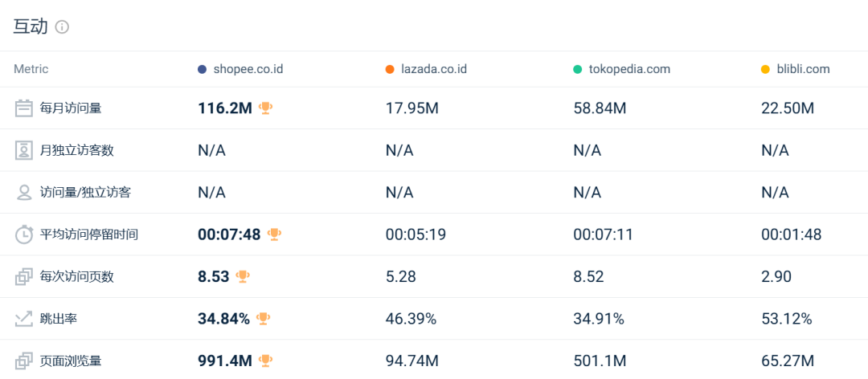
Task: Click the yellow dot before blibli.com
Action: 765,69
